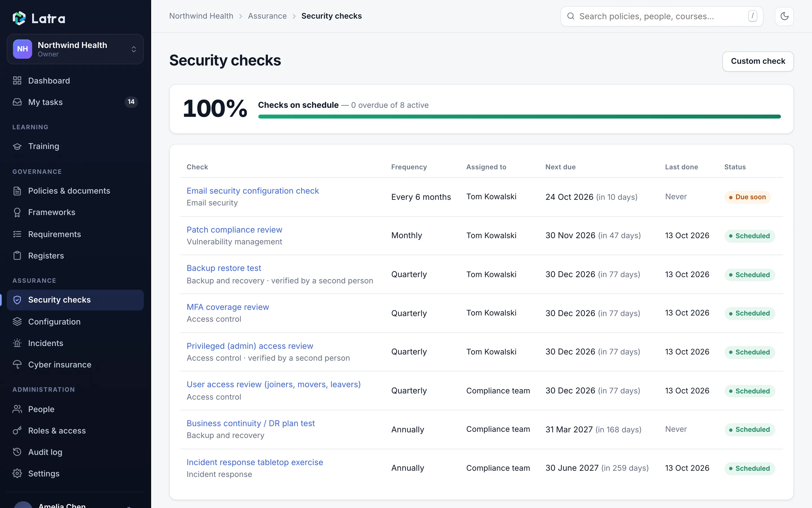Click the Status column header

point(735,167)
